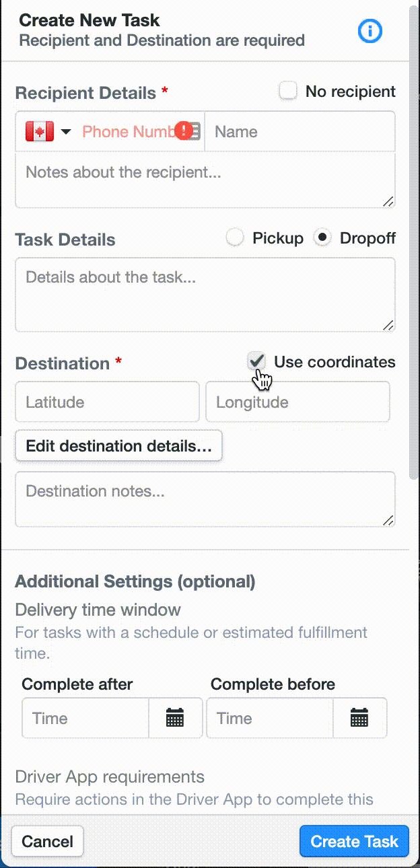The width and height of the screenshot is (420, 868).
Task: Enable the No recipient checkbox
Action: [288, 91]
